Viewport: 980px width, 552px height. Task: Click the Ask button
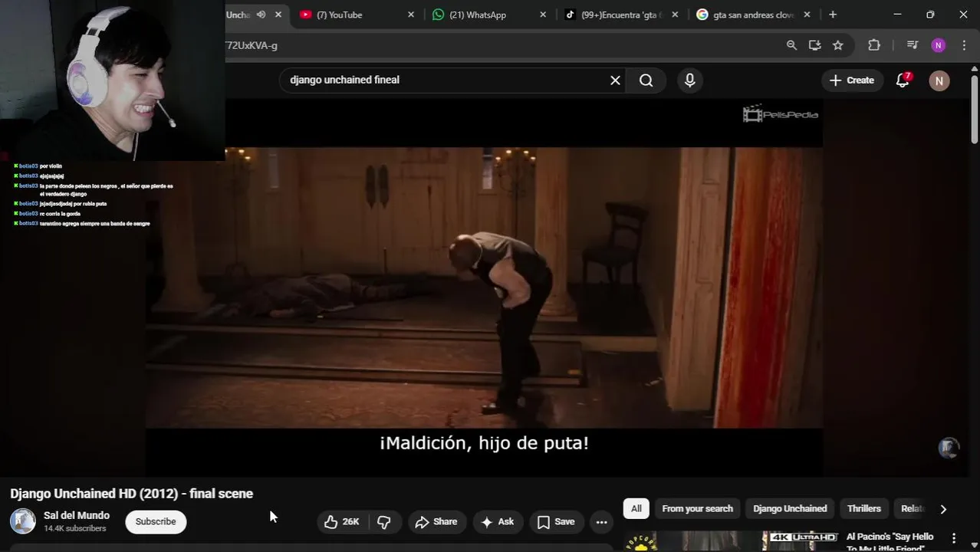[498, 521]
